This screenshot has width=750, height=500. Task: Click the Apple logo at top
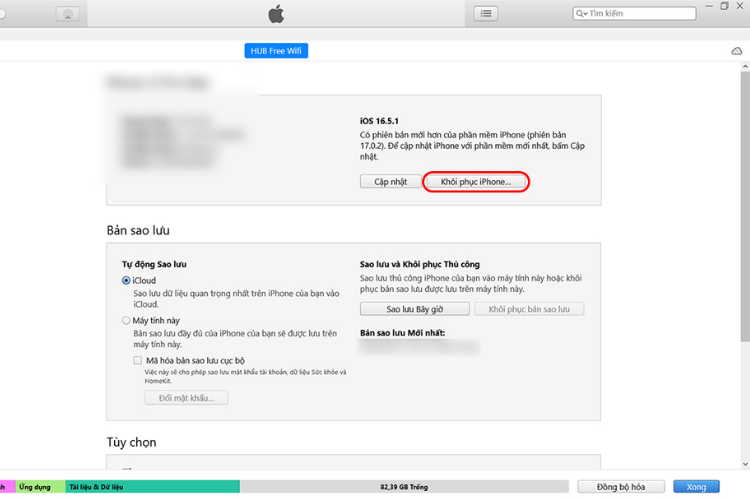click(276, 14)
